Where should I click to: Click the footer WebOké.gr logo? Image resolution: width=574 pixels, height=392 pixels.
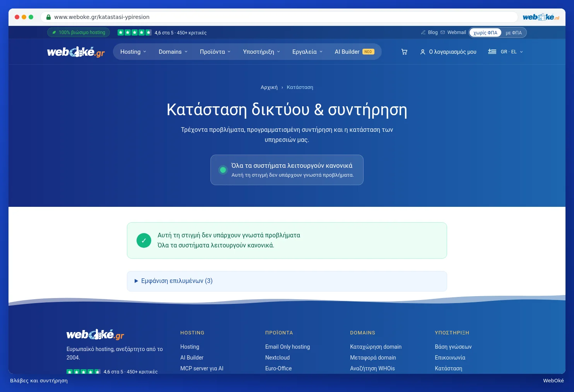(x=95, y=334)
